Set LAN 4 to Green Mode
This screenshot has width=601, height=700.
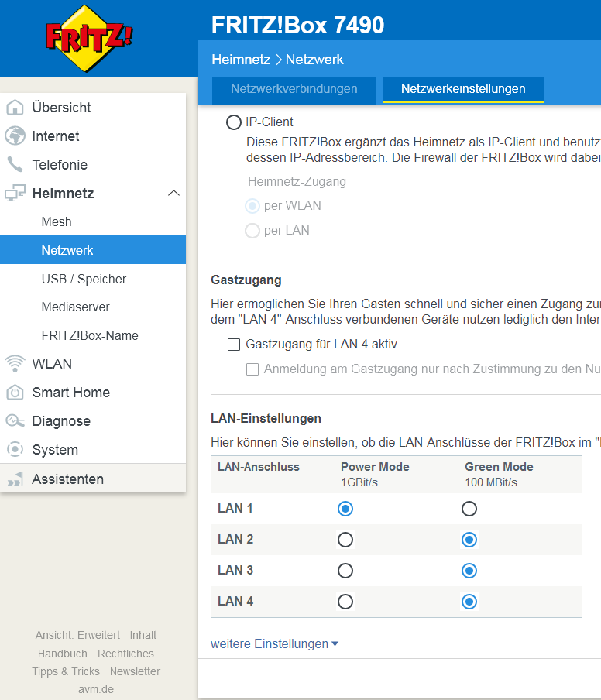(x=469, y=602)
